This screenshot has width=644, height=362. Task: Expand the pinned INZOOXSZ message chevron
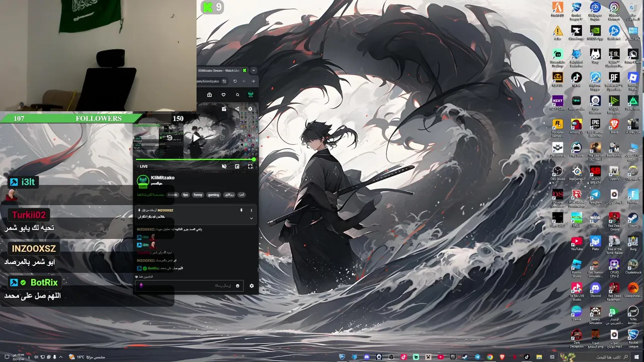pos(251,218)
